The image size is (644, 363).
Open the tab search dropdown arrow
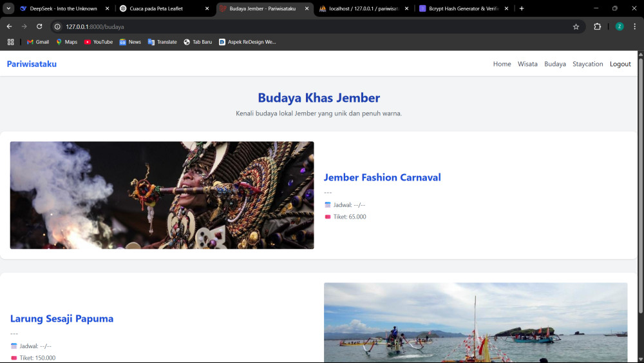[x=8, y=8]
